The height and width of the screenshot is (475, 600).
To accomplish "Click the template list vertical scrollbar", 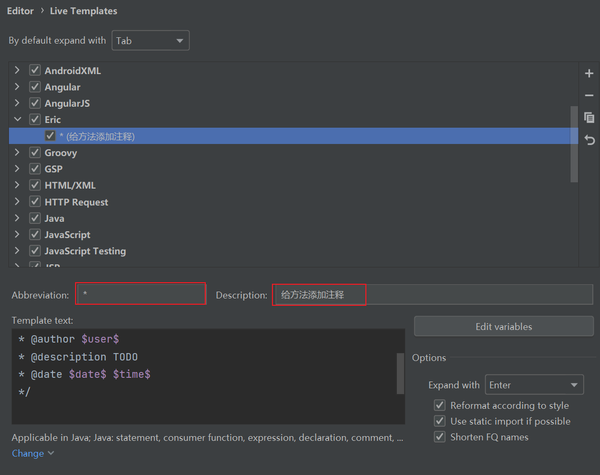I will [574, 144].
